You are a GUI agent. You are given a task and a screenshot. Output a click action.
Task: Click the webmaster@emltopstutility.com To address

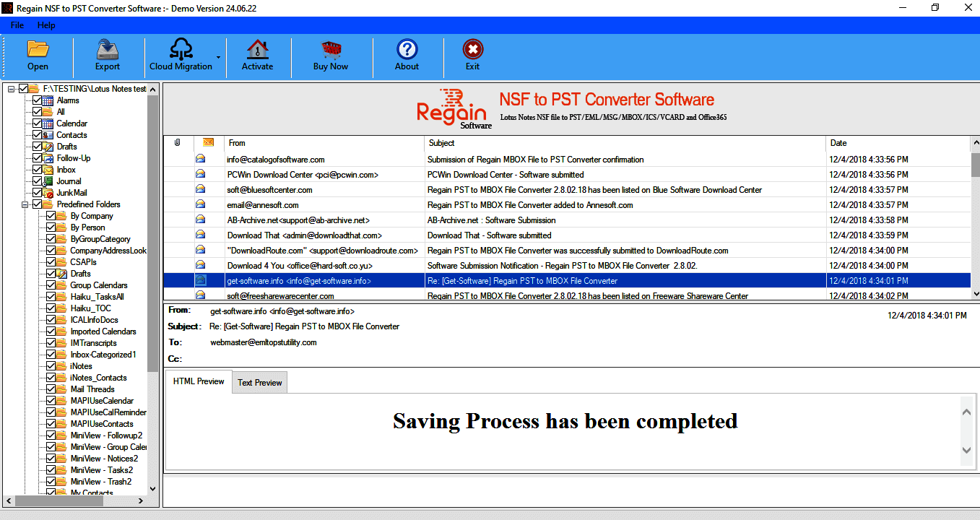point(264,342)
